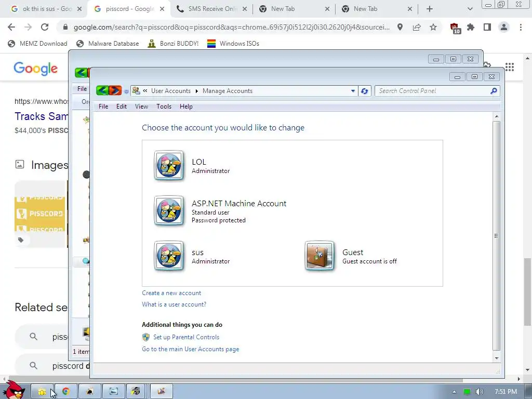Open the File menu in rear window
The width and height of the screenshot is (532, 399).
point(82,88)
